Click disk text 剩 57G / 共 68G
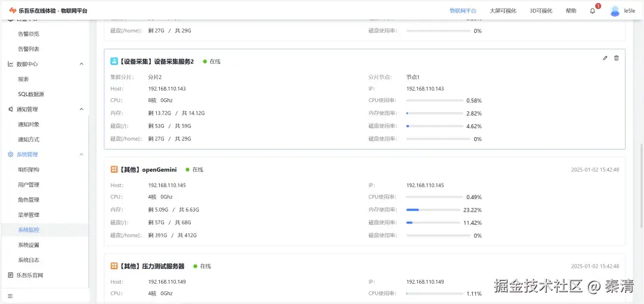 [169, 223]
